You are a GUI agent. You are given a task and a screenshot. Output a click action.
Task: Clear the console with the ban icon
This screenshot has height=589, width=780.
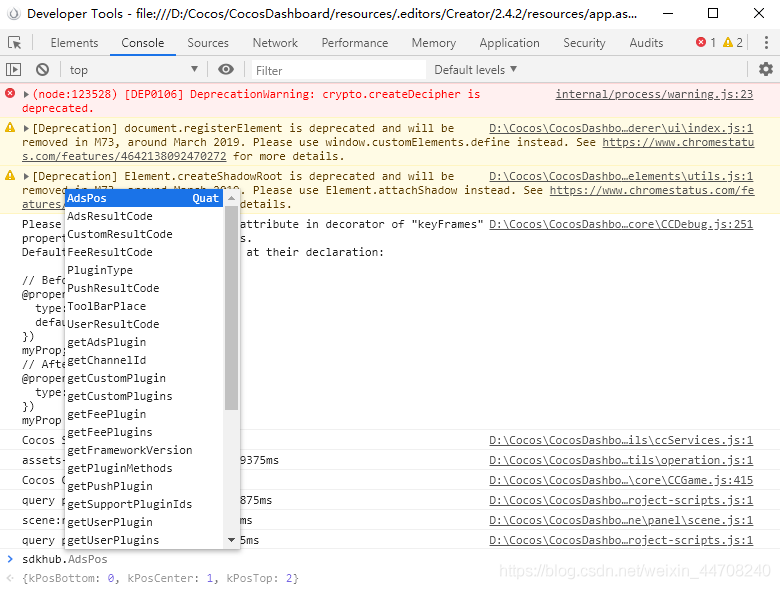(x=42, y=70)
